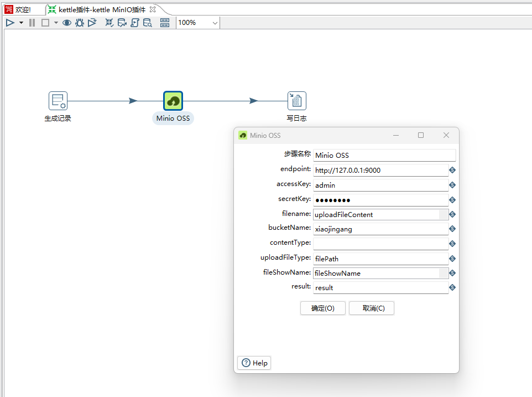Screen dimensions: 532x397
Task: Insert variable icon beside bucketName
Action: [x=452, y=229]
